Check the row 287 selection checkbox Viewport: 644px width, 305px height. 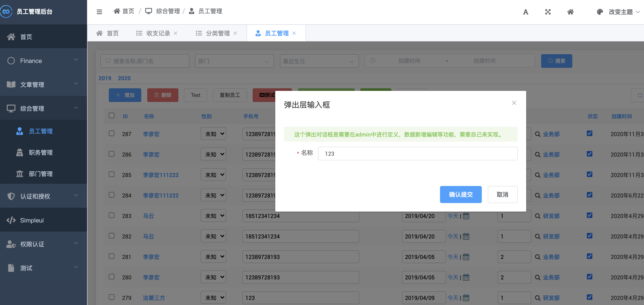pos(112,133)
